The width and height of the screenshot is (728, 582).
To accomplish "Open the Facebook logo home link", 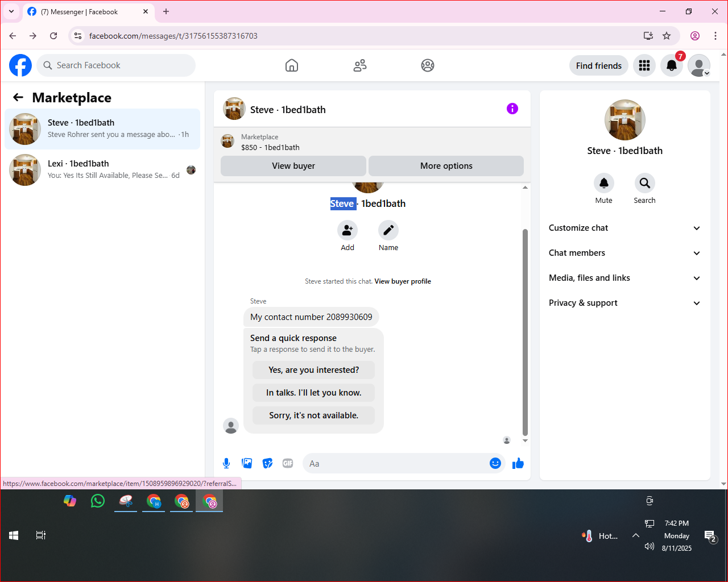I will 20,65.
